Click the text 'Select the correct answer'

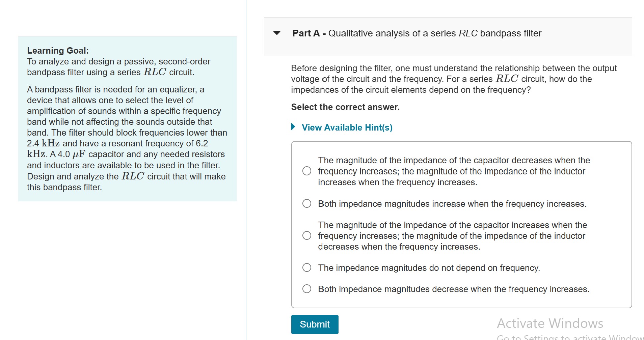345,107
